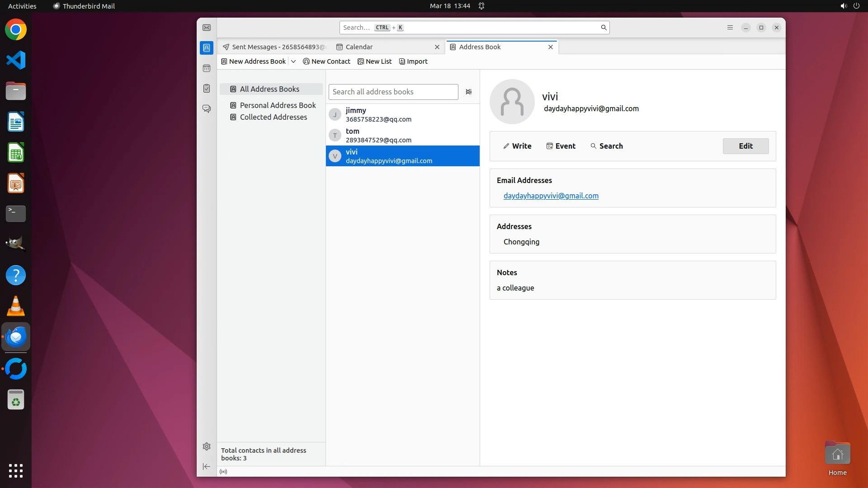Open the Calendar space in sidebar

pyautogui.click(x=207, y=68)
